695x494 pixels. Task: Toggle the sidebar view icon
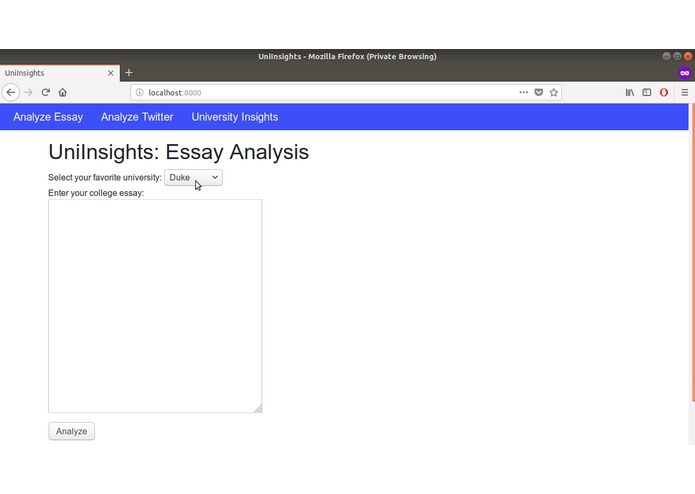point(647,93)
